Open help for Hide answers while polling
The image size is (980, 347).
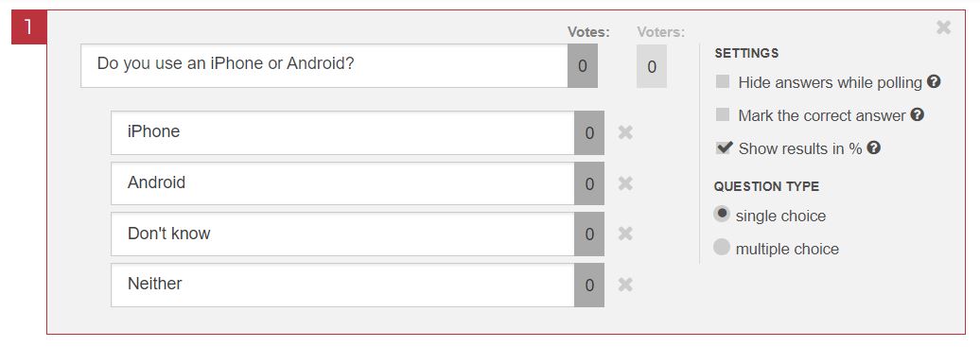click(x=934, y=81)
